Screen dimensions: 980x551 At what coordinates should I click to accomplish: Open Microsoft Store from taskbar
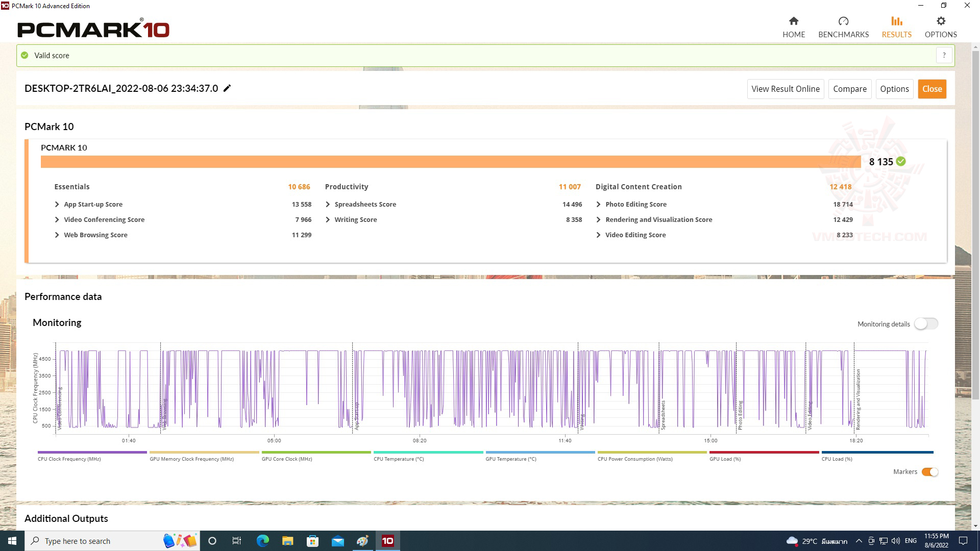[x=312, y=541]
